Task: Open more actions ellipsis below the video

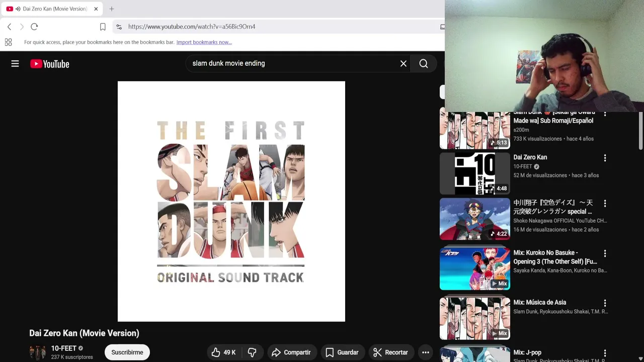Action: 426,352
